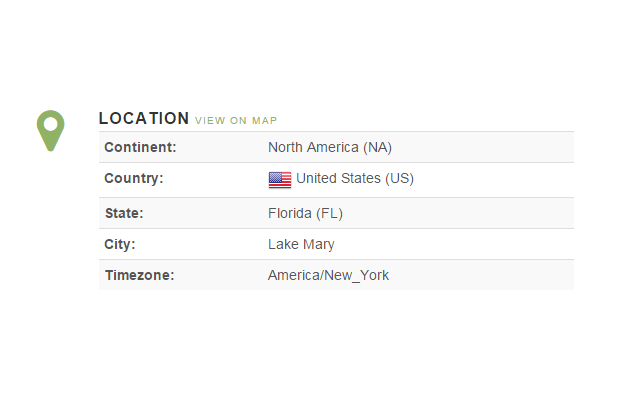The width and height of the screenshot is (640, 400).
Task: Open the VIEW ON MAP link
Action: point(236,121)
